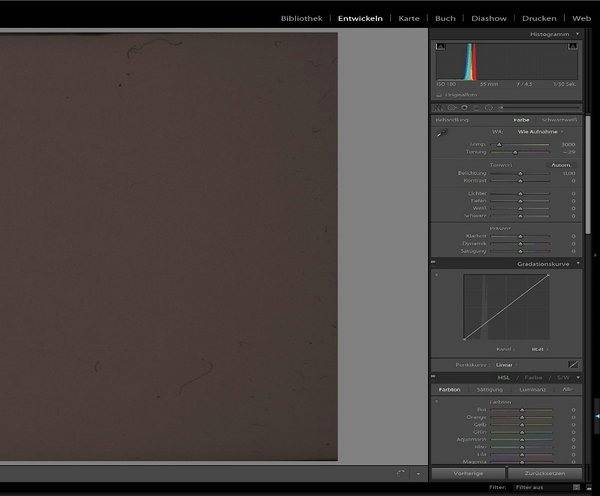Rotate photo using toolbar rotate icon
Screen dimensions: 600x496
pos(401,473)
